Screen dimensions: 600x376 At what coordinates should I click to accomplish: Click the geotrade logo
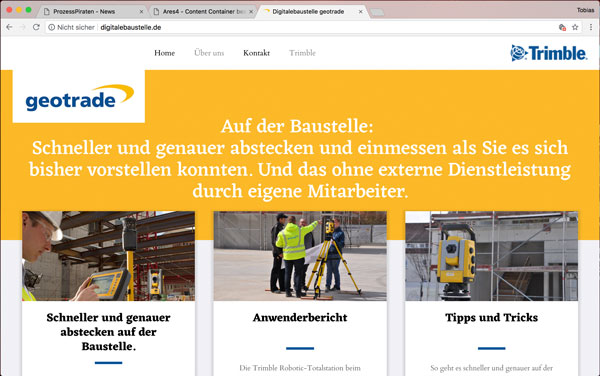pos(79,98)
